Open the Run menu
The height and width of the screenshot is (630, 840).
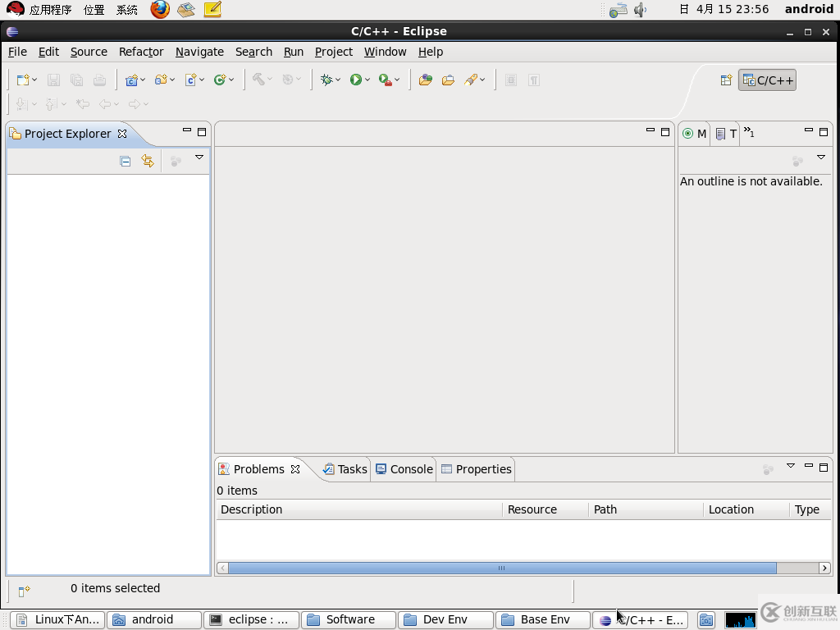[294, 52]
